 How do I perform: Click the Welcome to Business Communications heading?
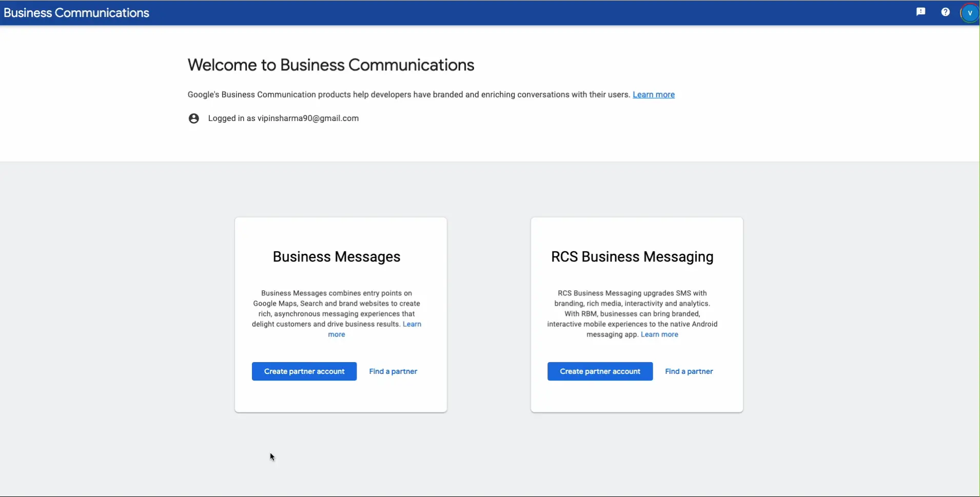[x=331, y=65]
